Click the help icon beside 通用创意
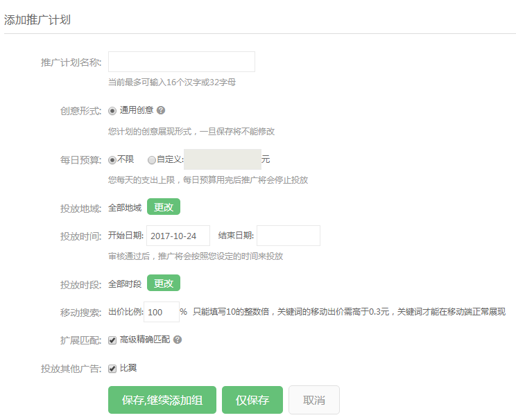The width and height of the screenshot is (516, 420). tap(161, 110)
